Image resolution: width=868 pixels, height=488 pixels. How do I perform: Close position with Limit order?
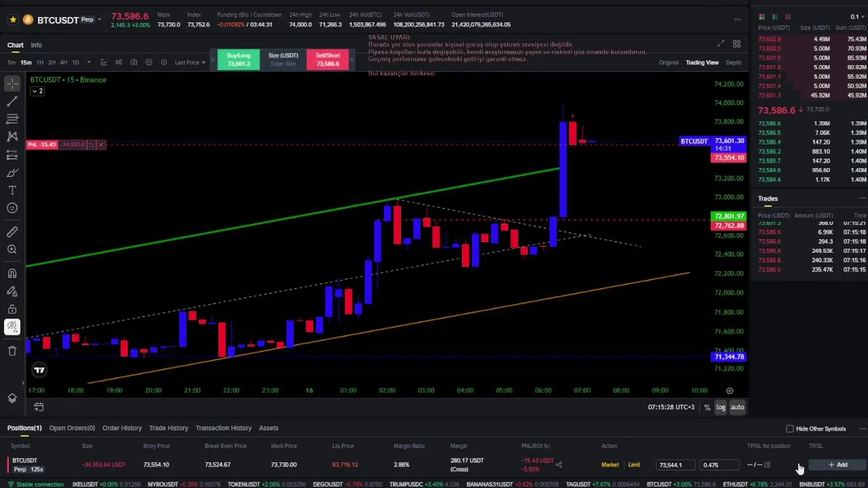[634, 465]
